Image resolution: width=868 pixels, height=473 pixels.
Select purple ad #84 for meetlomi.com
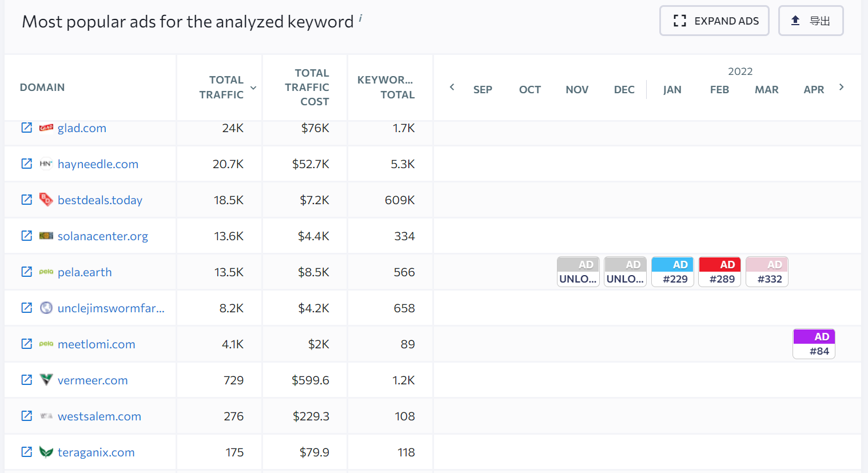(814, 344)
